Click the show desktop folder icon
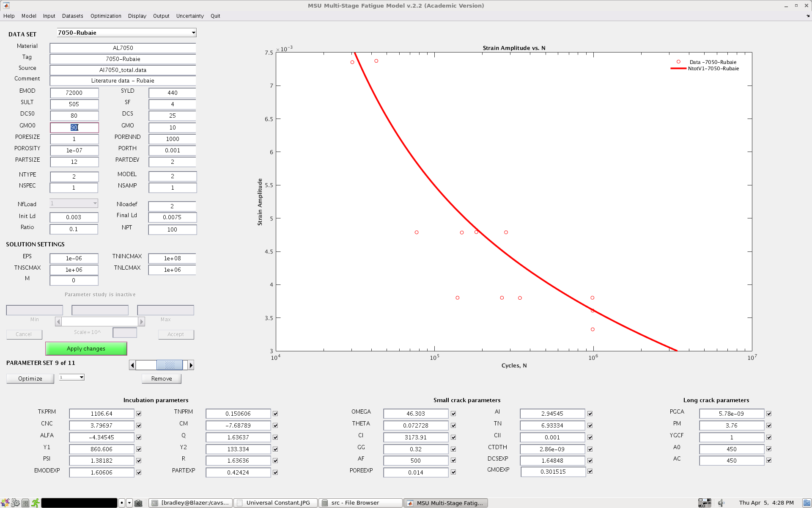The image size is (812, 508). (807, 503)
